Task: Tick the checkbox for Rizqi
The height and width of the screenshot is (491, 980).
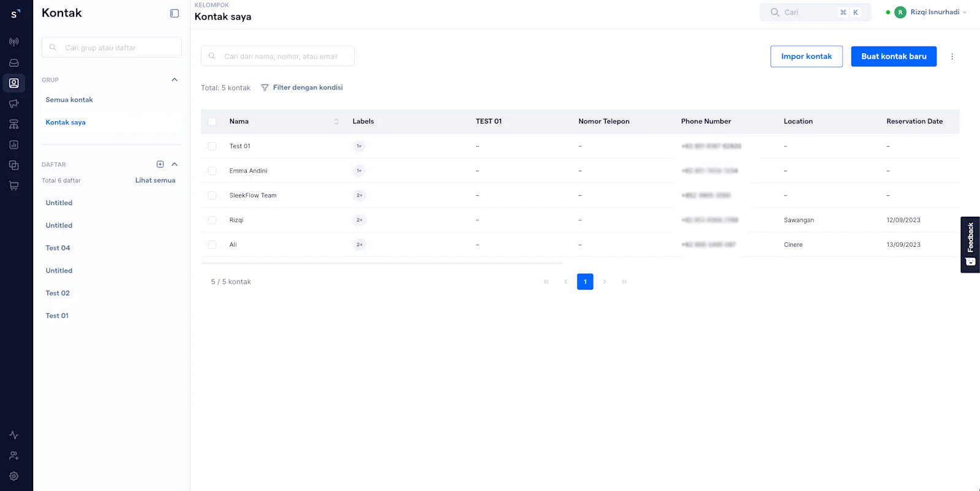Action: (x=212, y=220)
